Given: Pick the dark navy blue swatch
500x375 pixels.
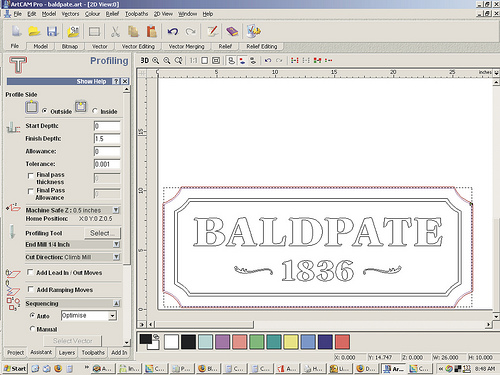Looking at the screenshot, I should (x=325, y=342).
